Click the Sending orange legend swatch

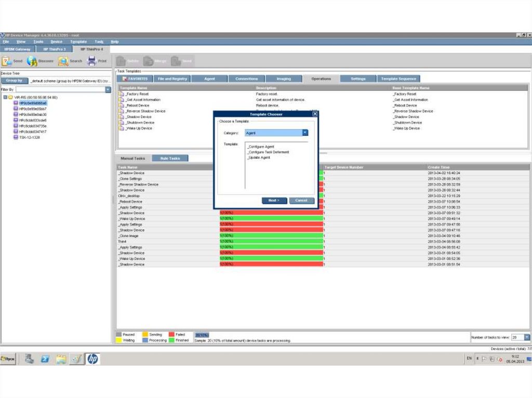pos(145,334)
